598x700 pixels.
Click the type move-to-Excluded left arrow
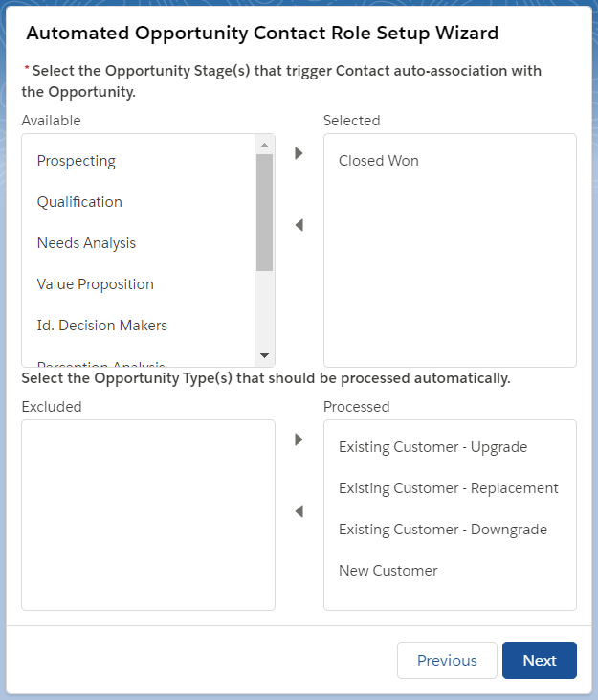299,511
